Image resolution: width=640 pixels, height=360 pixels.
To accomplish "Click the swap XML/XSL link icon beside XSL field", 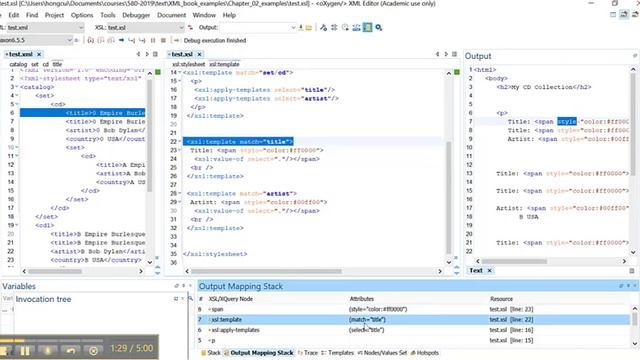I will pyautogui.click(x=190, y=27).
